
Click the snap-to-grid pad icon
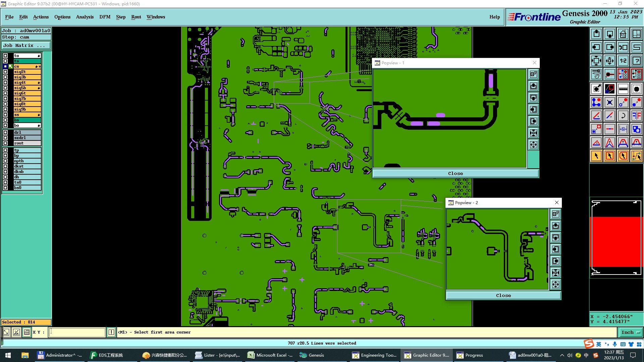610,74
